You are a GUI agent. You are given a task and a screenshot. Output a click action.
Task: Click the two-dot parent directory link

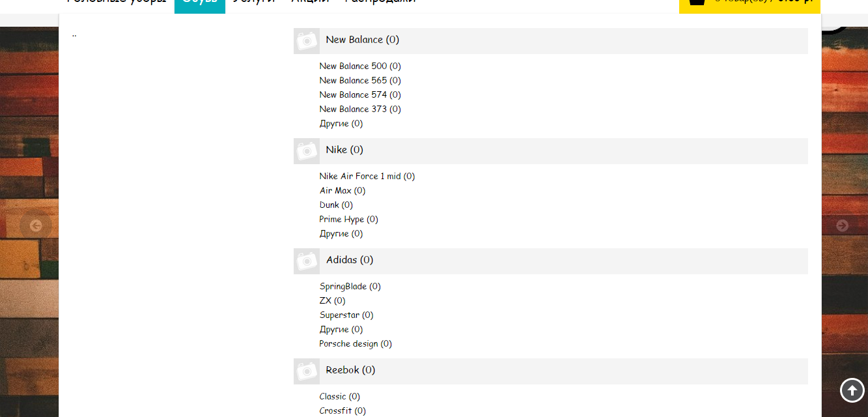tap(74, 34)
